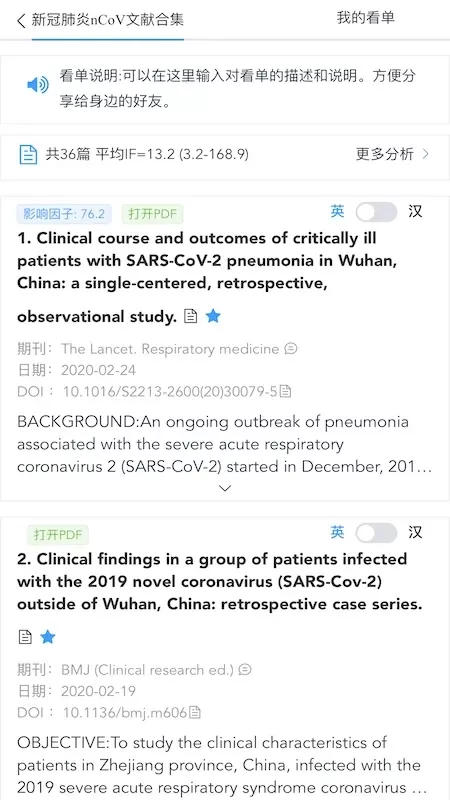Viewport: 450px width, 800px height.
Task: Open PDF of second article
Action: point(58,535)
